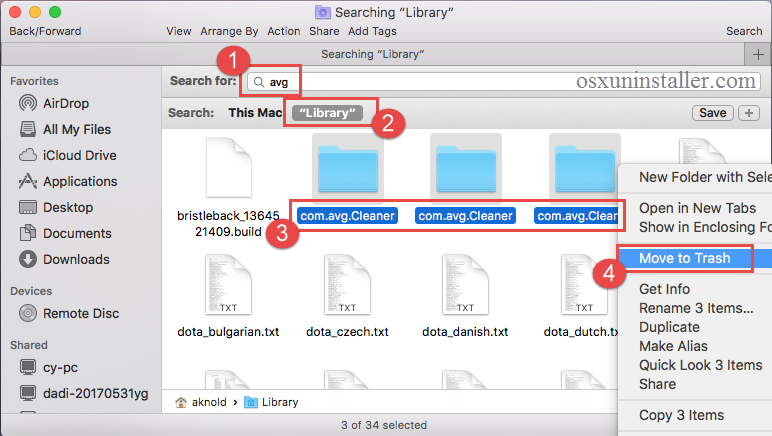772x436 pixels.
Task: Click dota_danish.txt file name label
Action: (465, 332)
